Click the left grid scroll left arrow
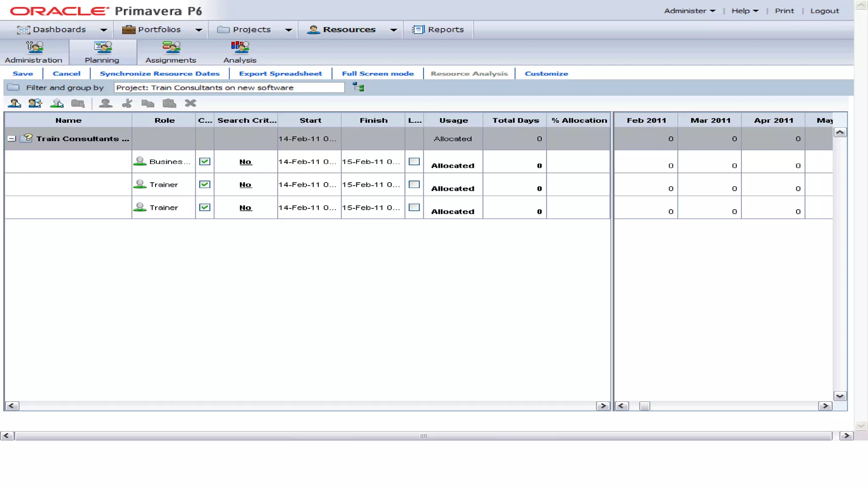The width and height of the screenshot is (868, 488). pos(11,406)
